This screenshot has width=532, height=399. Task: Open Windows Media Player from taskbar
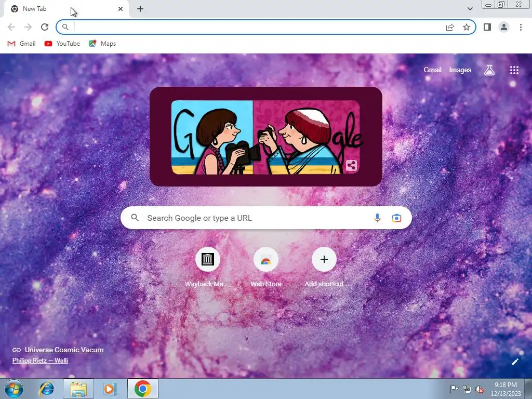pos(110,389)
